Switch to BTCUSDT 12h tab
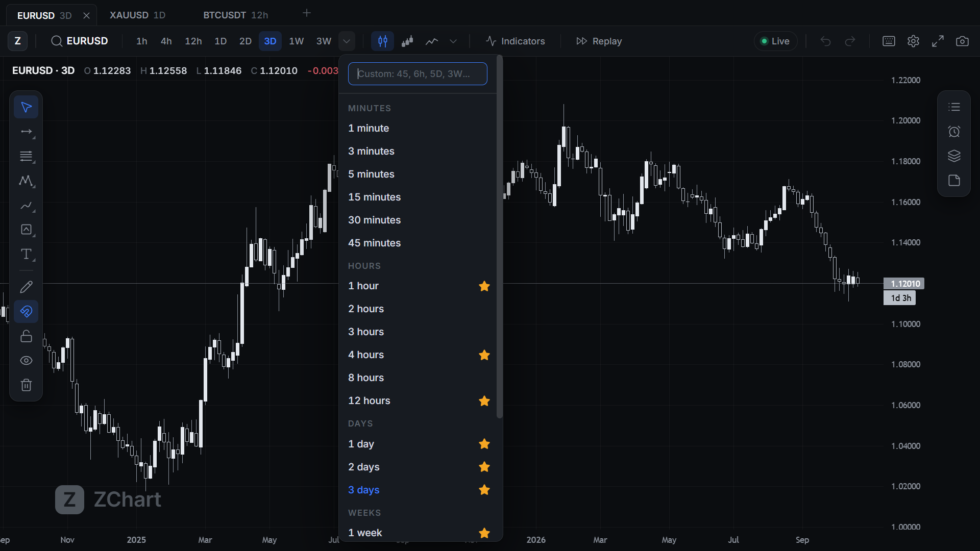The height and width of the screenshot is (551, 980). click(x=235, y=15)
